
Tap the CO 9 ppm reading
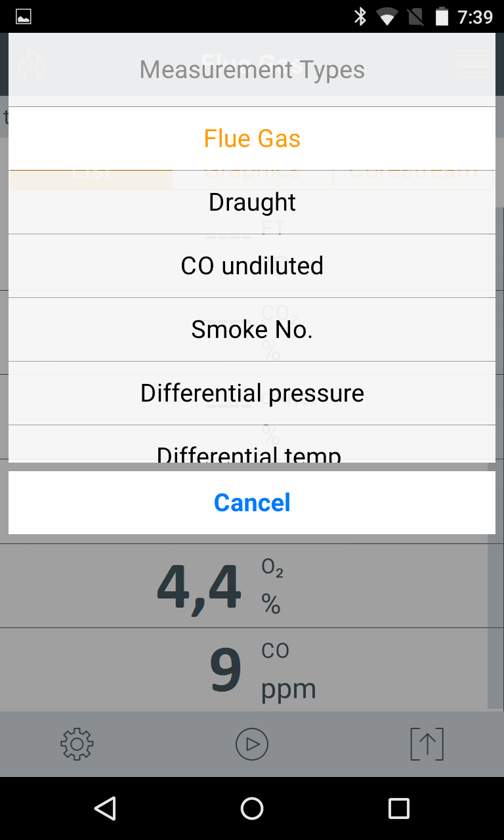(252, 670)
